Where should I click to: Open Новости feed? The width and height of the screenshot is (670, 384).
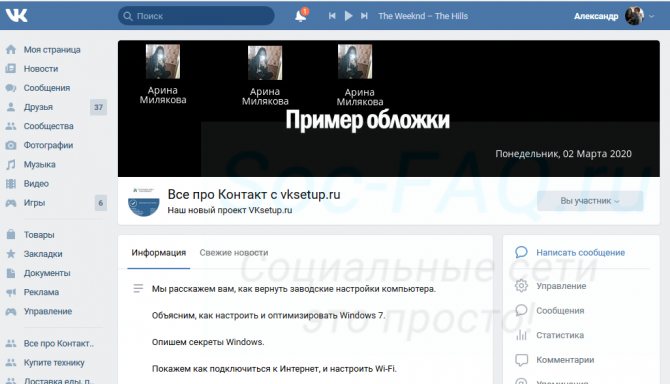(41, 69)
